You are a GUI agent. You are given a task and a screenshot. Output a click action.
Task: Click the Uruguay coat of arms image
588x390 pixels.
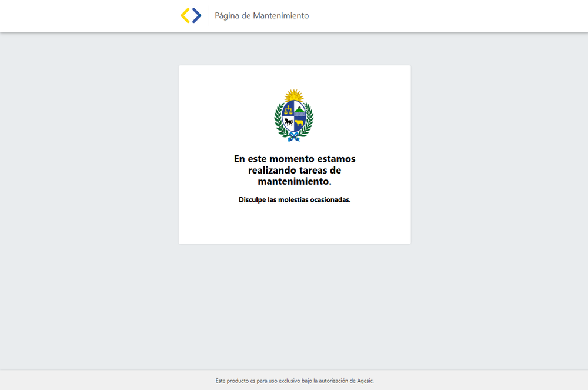click(294, 115)
